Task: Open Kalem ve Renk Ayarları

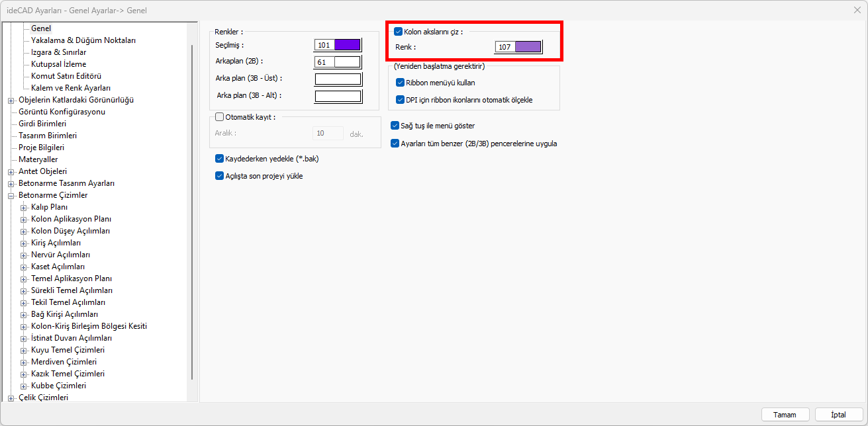Action: tap(71, 88)
